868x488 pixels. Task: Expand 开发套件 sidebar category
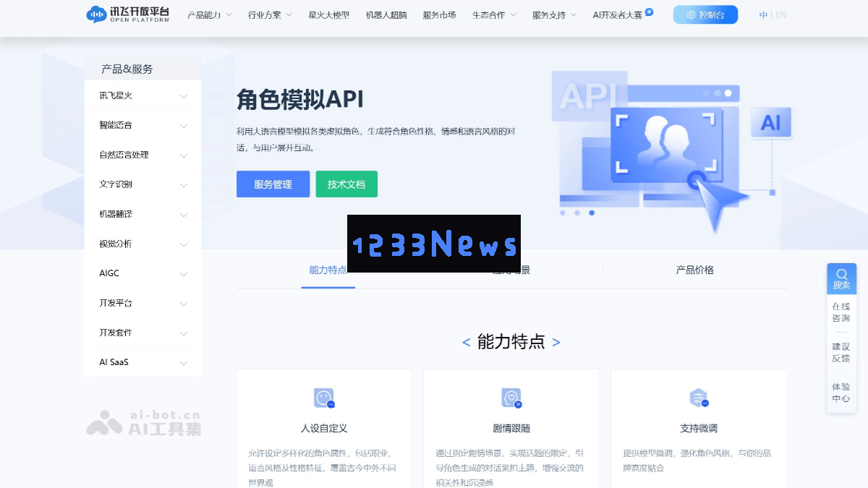[x=142, y=333]
